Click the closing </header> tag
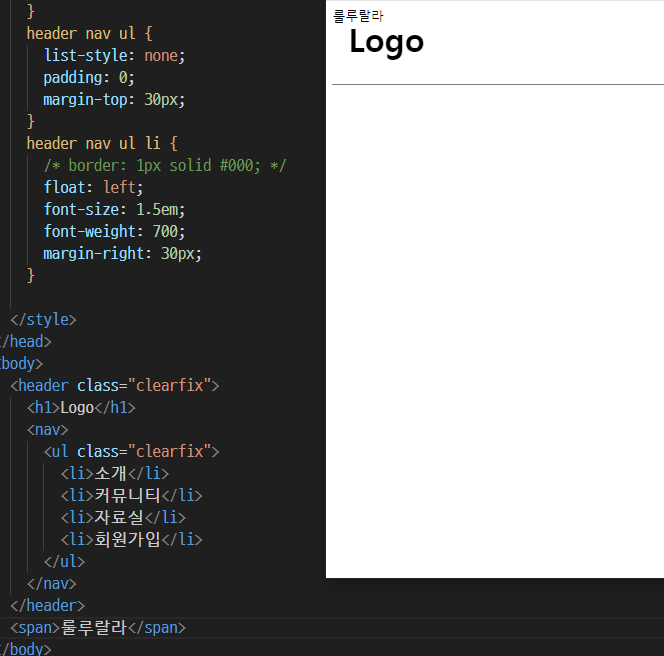Image resolution: width=664 pixels, height=656 pixels. point(47,606)
